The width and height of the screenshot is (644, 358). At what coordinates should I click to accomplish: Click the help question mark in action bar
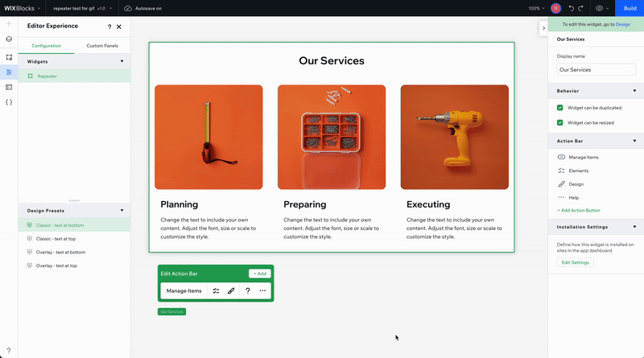pos(248,290)
